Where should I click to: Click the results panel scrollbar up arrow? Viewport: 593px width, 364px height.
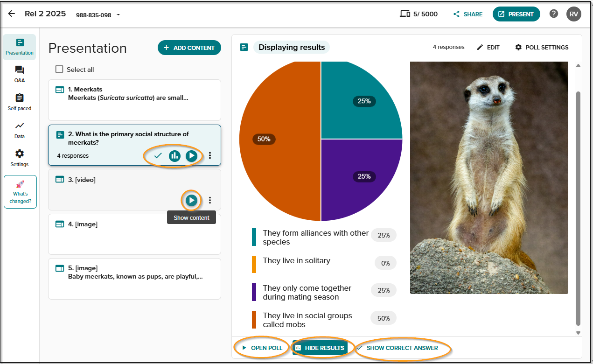point(579,66)
